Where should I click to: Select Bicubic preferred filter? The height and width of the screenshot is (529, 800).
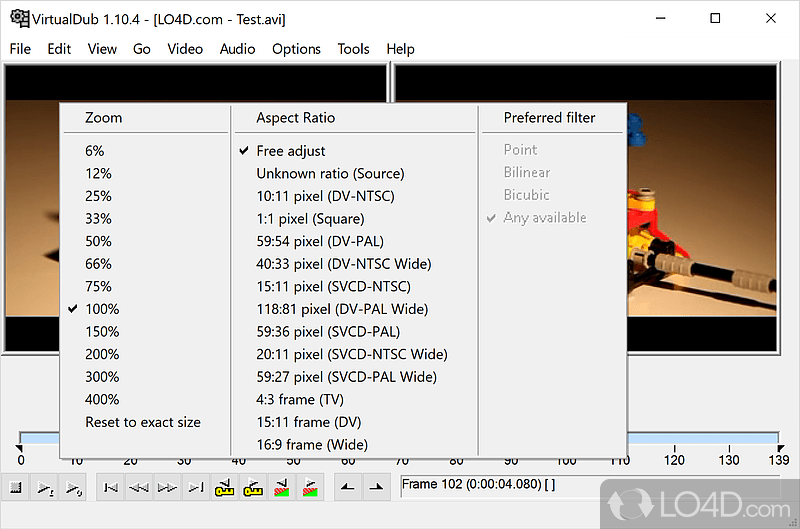[x=552, y=195]
